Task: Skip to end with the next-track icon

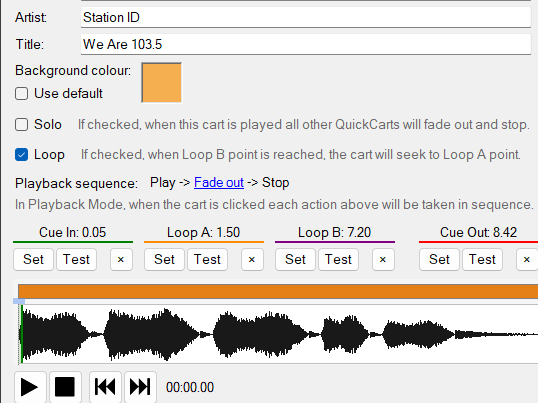Action: click(x=140, y=387)
